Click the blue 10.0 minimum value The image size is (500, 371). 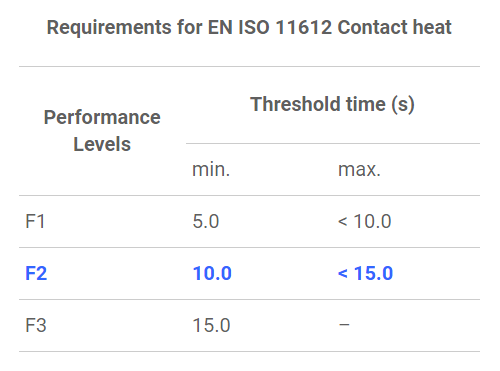(212, 273)
